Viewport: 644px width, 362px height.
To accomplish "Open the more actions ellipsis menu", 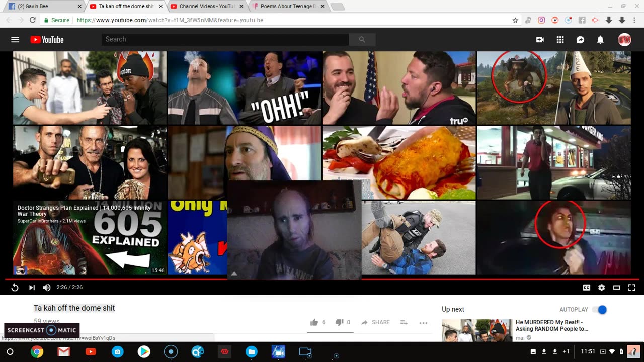I will point(423,323).
